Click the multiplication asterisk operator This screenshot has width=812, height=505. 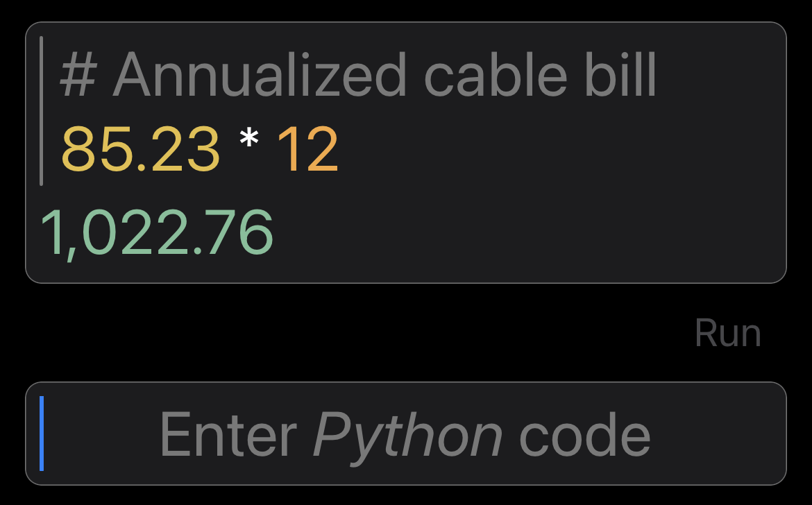pos(249,139)
